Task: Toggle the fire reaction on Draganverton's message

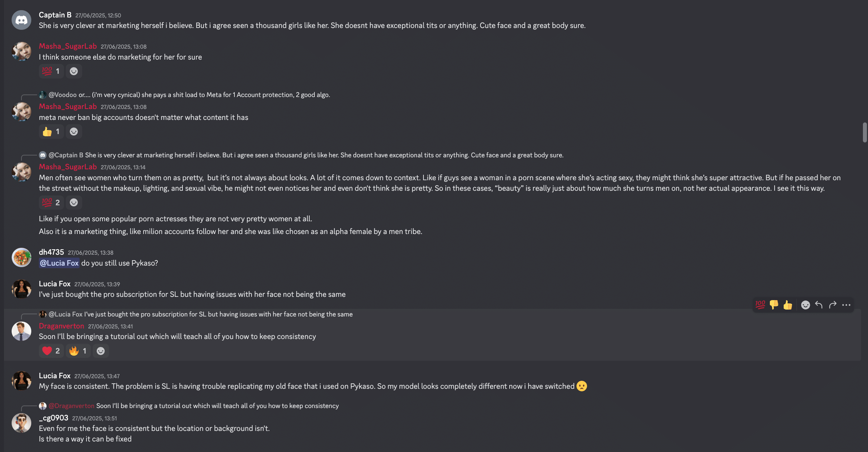Action: [x=78, y=351]
